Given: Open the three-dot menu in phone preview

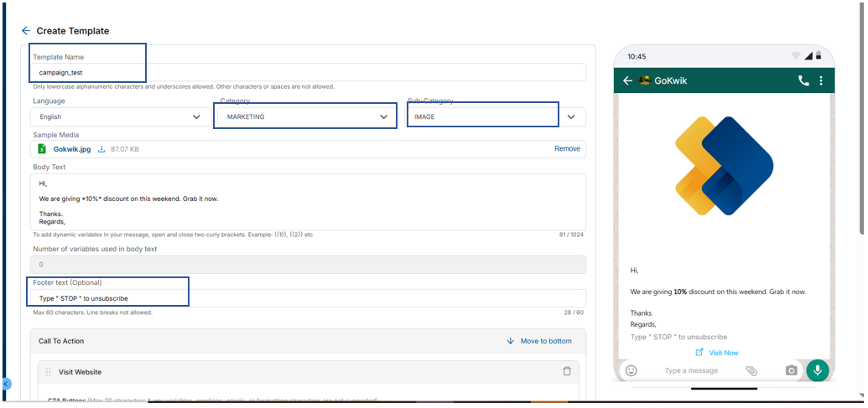Looking at the screenshot, I should 821,80.
